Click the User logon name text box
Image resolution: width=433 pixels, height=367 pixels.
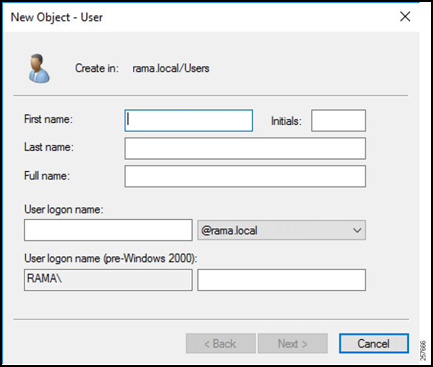coord(108,230)
